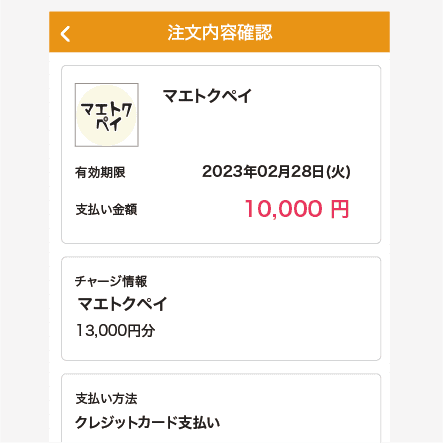Select the expiry date 2023年02月28日(火)
This screenshot has width=443, height=443.
click(276, 172)
